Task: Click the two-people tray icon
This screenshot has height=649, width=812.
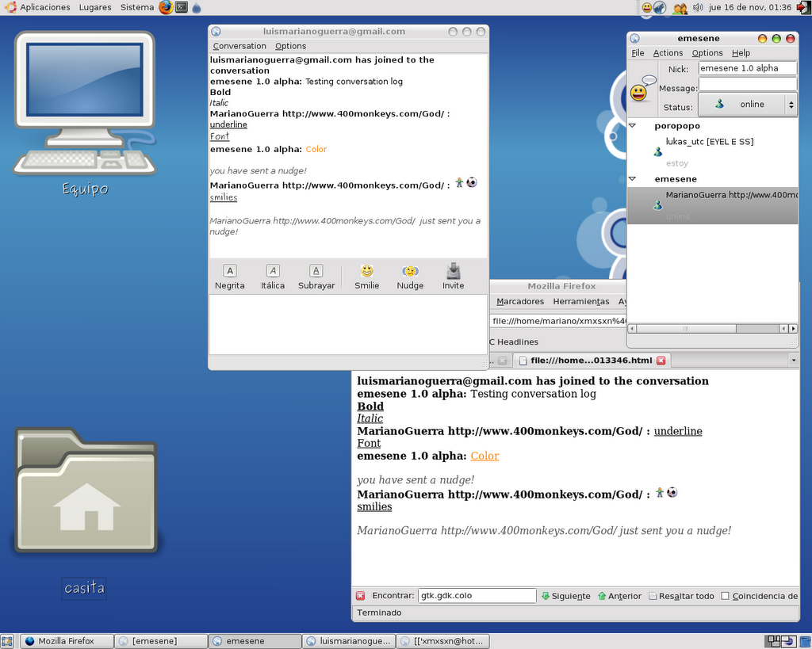Action: [x=680, y=8]
